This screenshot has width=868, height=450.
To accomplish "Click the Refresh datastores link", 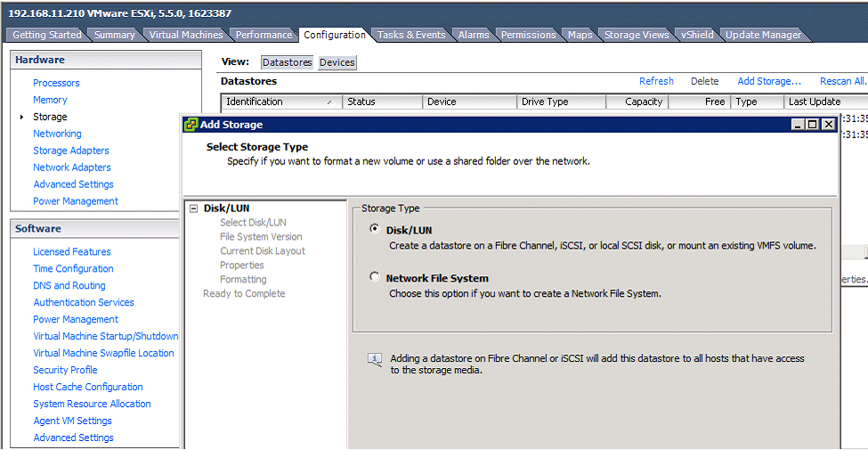I will tap(656, 81).
